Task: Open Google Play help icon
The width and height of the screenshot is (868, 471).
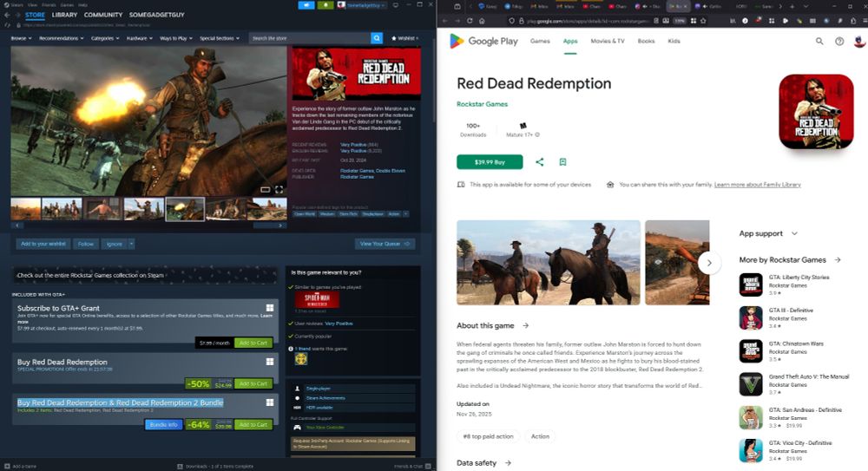Action: click(839, 41)
